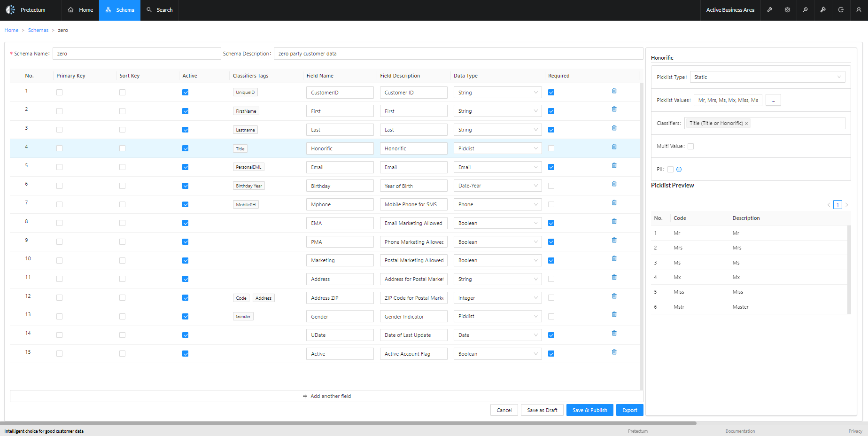The width and height of the screenshot is (868, 436).
Task: Click the hammer icon in top bar
Action: point(823,10)
